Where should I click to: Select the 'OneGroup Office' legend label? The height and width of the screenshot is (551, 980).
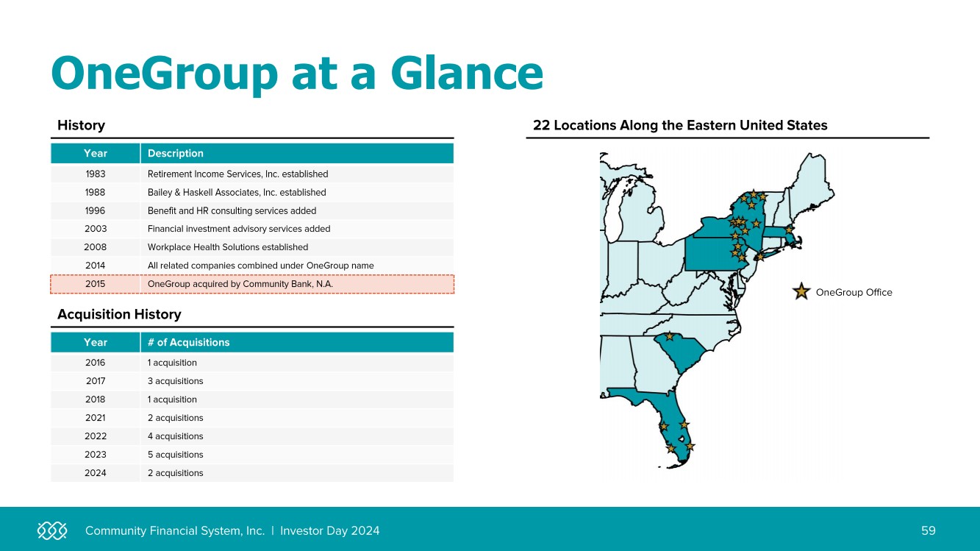pyautogui.click(x=854, y=293)
